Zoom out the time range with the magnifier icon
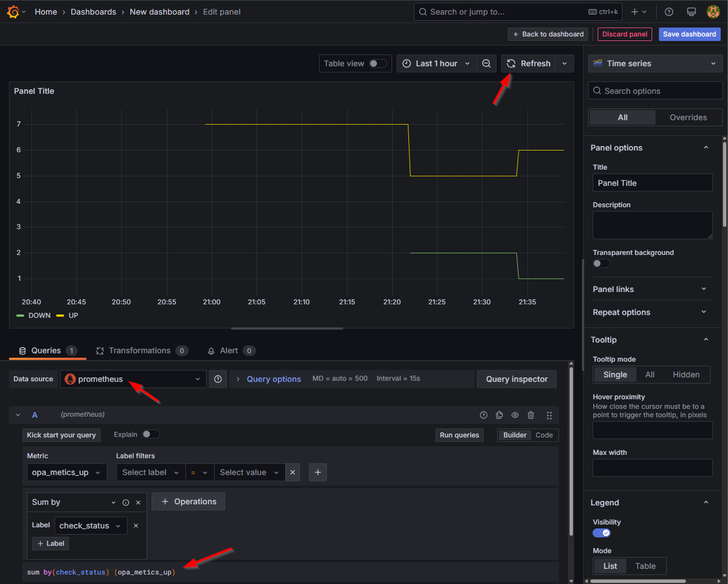Image resolution: width=728 pixels, height=584 pixels. [x=486, y=63]
